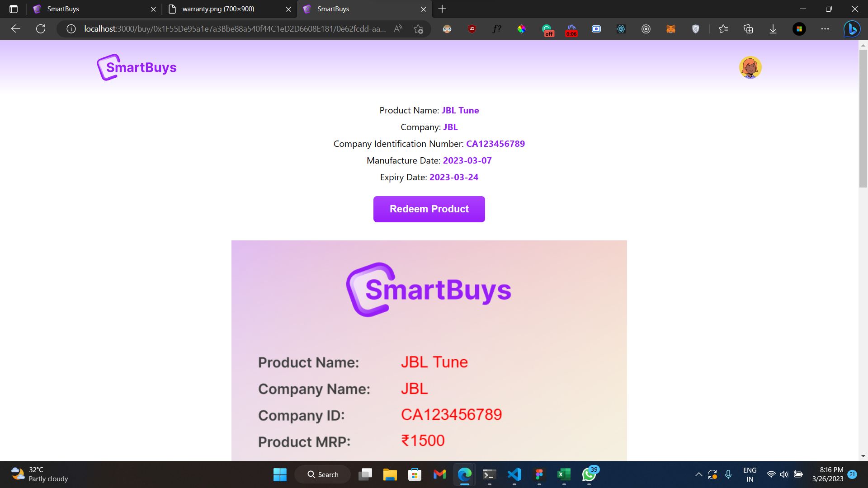Click the SmartBuys favicon in first tab
Viewport: 868px width, 488px height.
(x=37, y=9)
